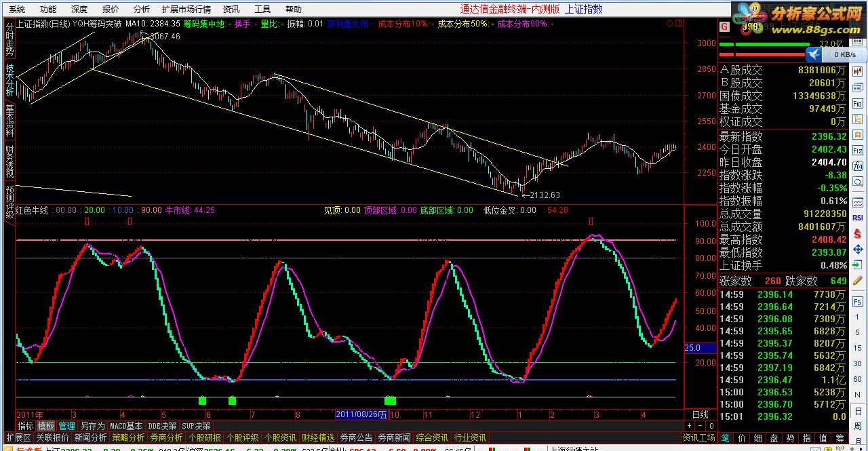Switch to the 基本资料 side tab
Viewport: 868px width, 451px height.
[9, 121]
